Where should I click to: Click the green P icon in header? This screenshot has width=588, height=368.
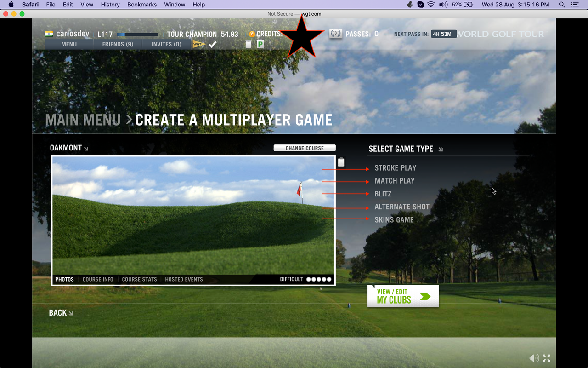pyautogui.click(x=260, y=45)
